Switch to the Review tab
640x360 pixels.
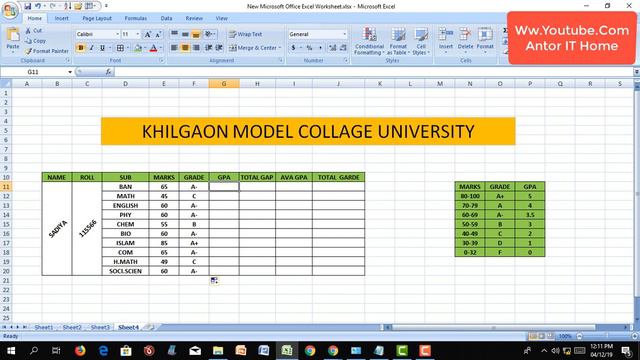(x=194, y=18)
